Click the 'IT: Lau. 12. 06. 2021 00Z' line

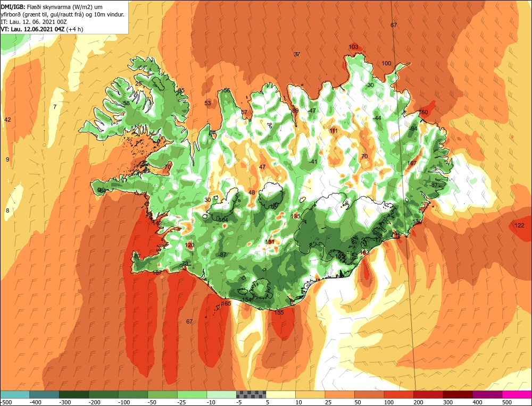click(x=34, y=22)
